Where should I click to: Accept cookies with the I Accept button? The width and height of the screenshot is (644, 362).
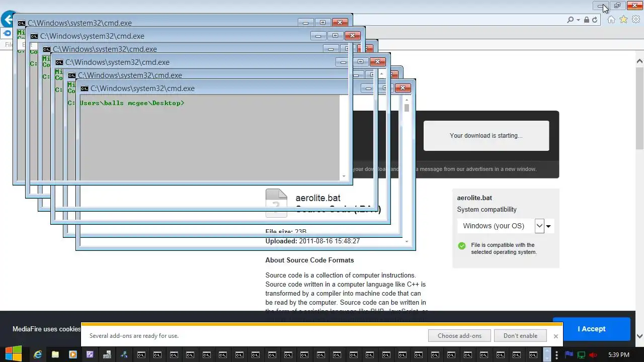coord(592,329)
